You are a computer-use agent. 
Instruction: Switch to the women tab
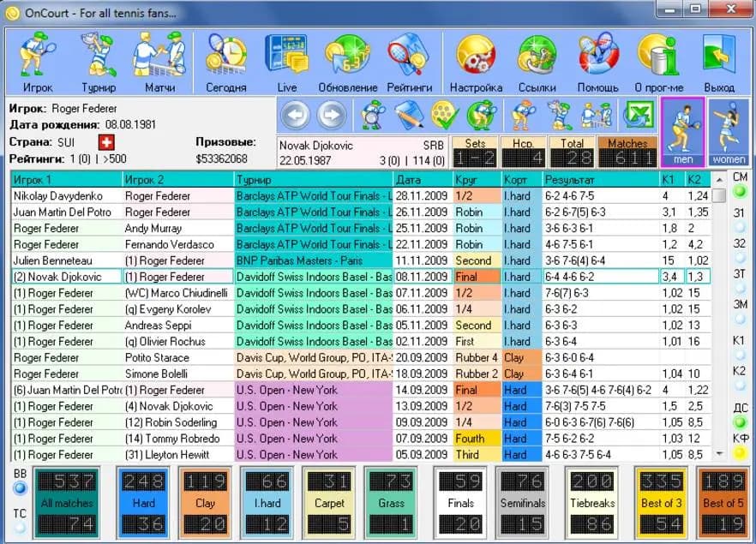click(x=729, y=132)
